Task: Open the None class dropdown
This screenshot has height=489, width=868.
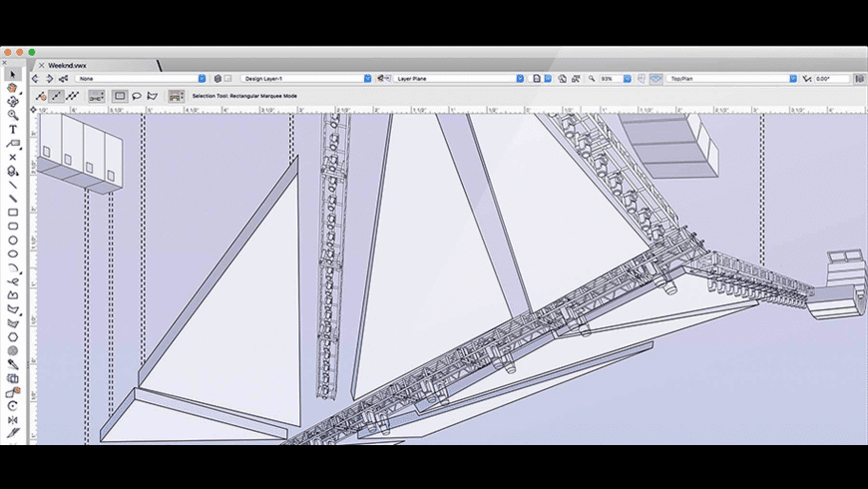Action: (x=141, y=78)
